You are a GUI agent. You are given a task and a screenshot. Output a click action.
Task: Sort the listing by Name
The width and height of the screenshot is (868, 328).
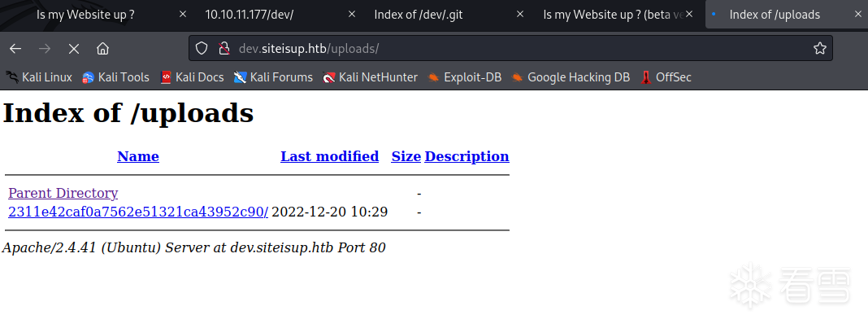click(138, 156)
